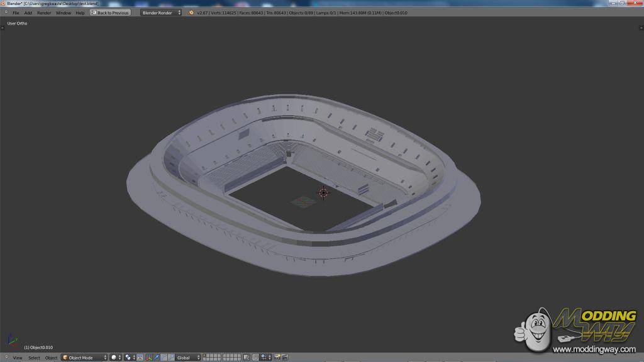The width and height of the screenshot is (644, 362).
Task: Open the View menu in 3D viewport header
Action: (18, 358)
